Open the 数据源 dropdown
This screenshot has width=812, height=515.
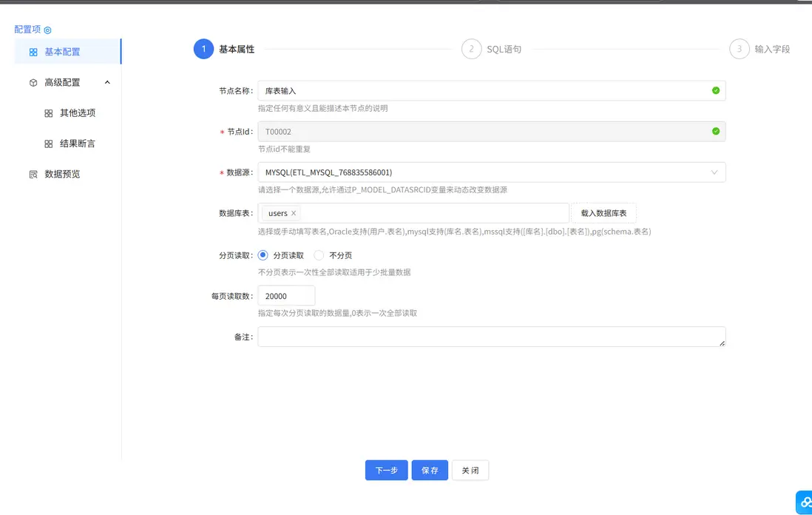(714, 172)
